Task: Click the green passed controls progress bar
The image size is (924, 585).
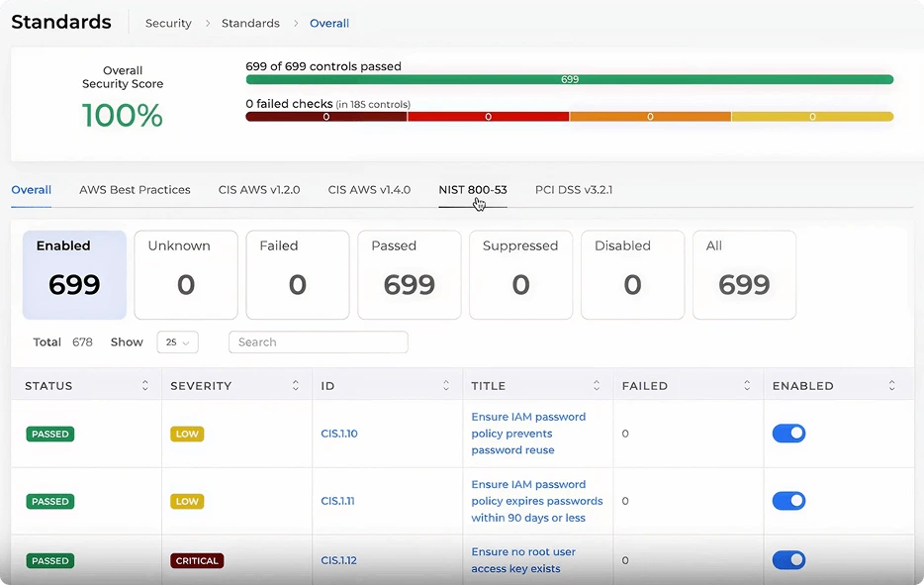Action: coord(569,79)
